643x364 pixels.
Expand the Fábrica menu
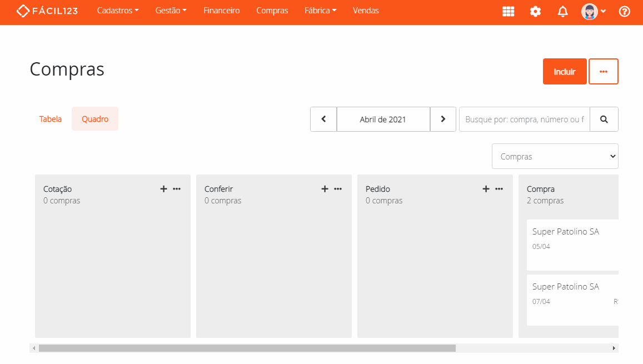tap(320, 10)
